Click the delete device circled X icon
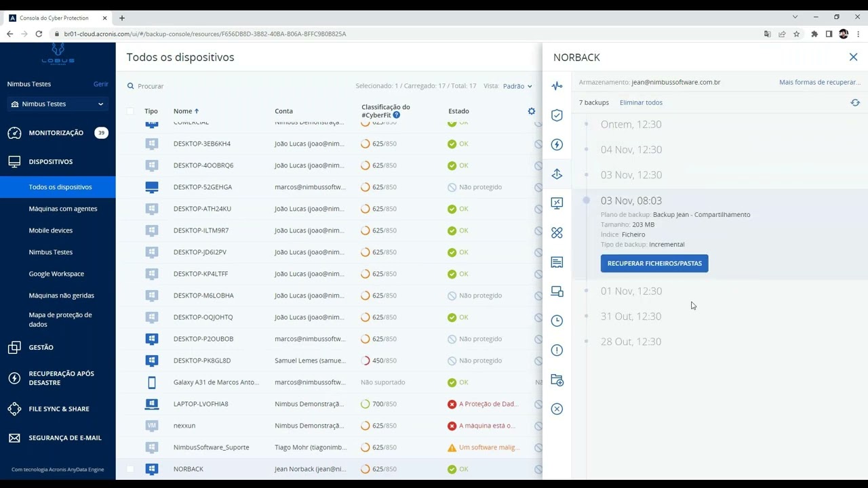Viewport: 868px width, 488px height. (x=557, y=409)
